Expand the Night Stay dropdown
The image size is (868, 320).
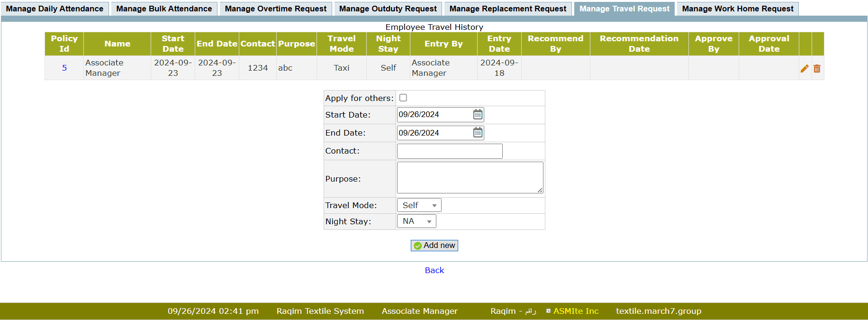(416, 221)
